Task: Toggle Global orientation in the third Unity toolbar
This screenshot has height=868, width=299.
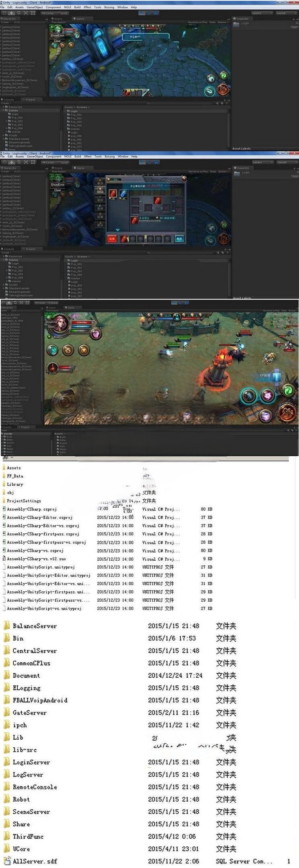Action: click(53, 302)
